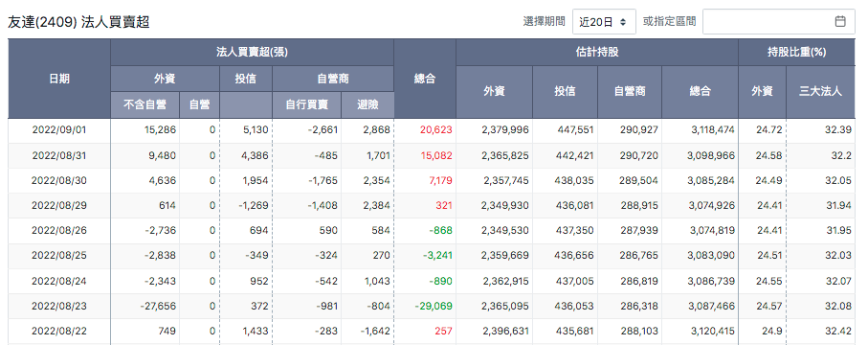The image size is (868, 345).
Task: Click the red total value 20,623
Action: 435,130
